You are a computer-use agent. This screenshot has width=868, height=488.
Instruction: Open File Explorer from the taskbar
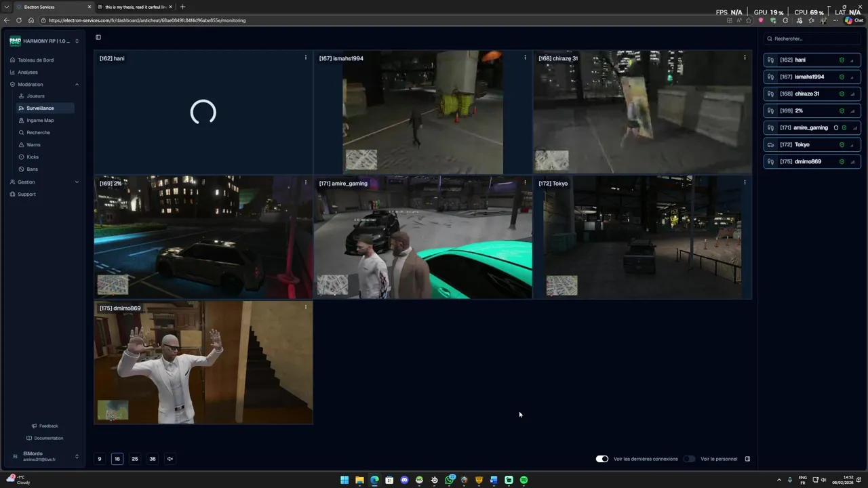[x=359, y=480]
